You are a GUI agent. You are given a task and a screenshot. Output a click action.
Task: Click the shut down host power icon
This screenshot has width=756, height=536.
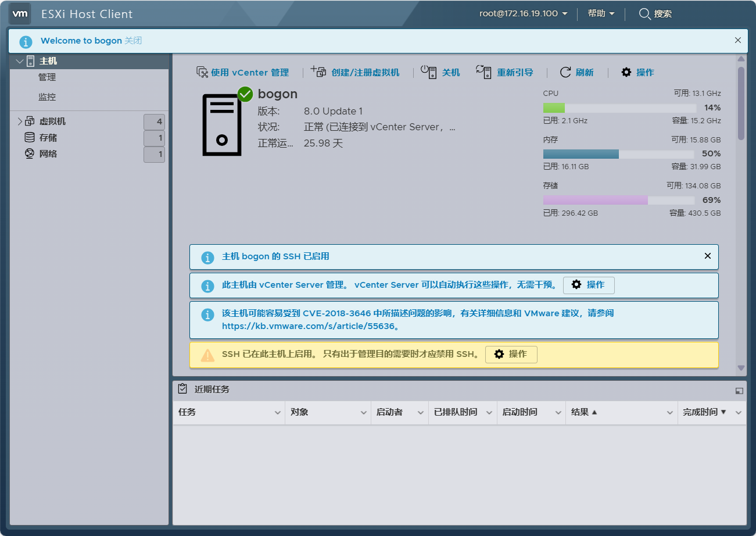[x=428, y=72]
